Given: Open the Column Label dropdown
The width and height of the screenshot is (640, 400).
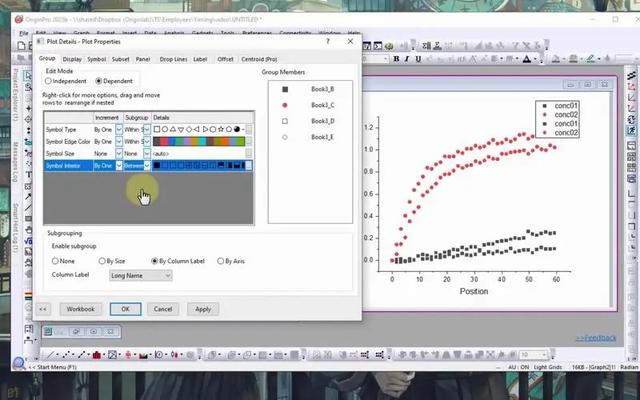Looking at the screenshot, I should (140, 275).
